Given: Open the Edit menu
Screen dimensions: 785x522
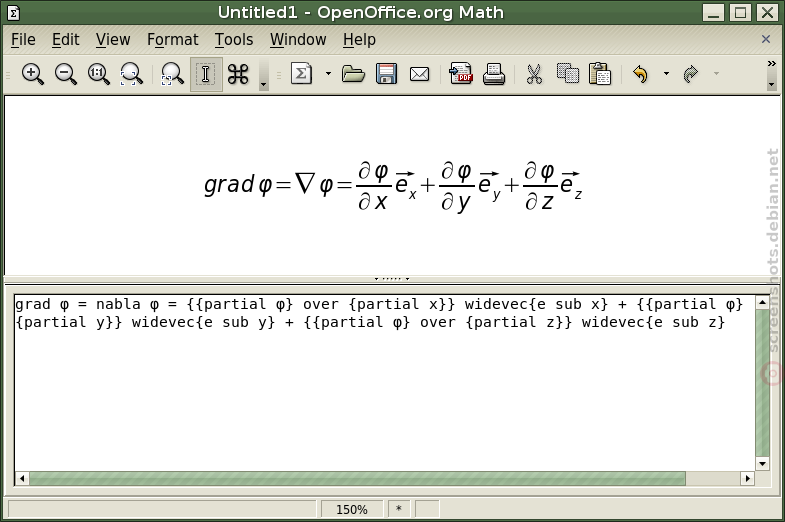Looking at the screenshot, I should (66, 40).
